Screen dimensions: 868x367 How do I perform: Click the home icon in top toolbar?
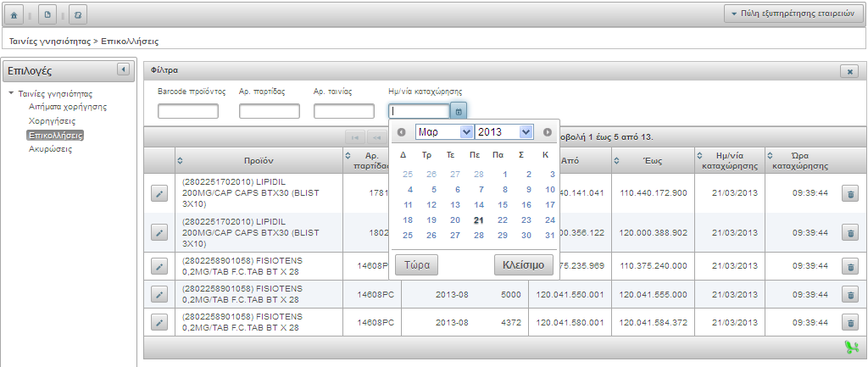click(14, 15)
